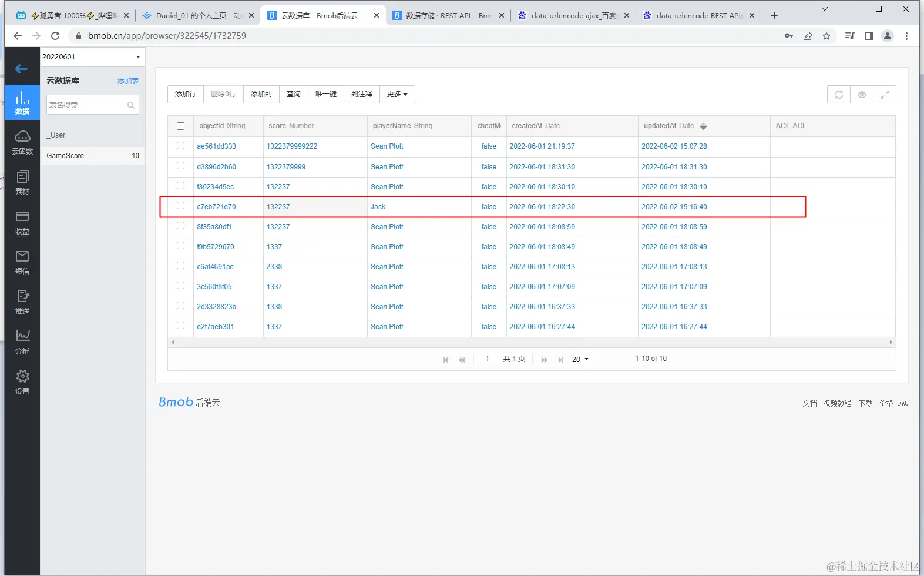Click the 列注释 column comment button

(x=362, y=94)
